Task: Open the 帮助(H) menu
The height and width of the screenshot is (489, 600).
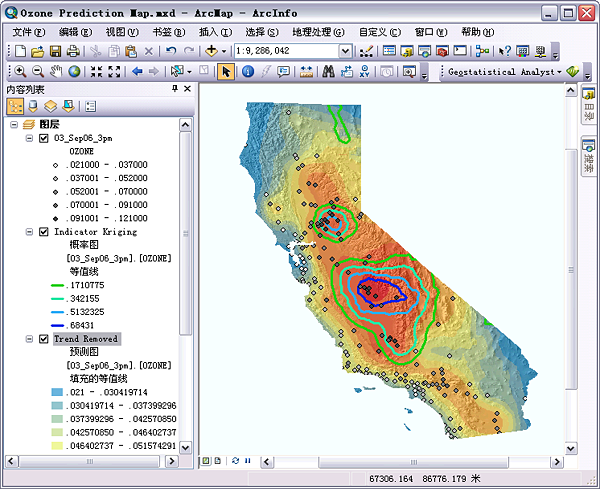Action: 478,32
